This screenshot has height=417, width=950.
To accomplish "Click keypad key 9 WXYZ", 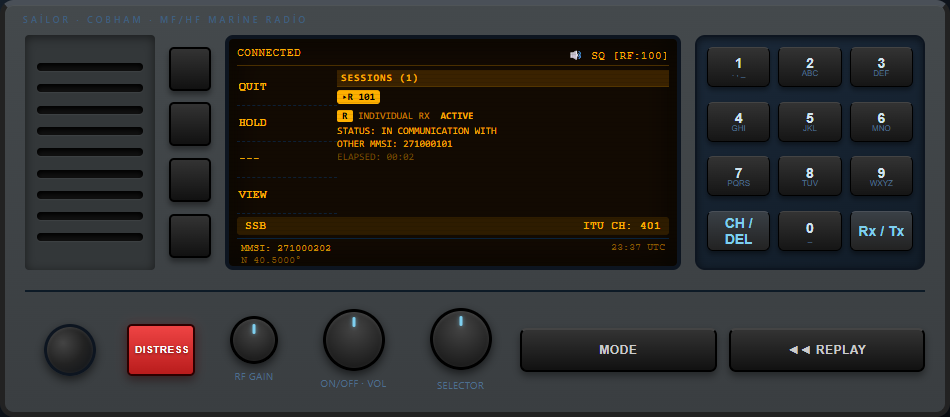I will click(x=881, y=176).
